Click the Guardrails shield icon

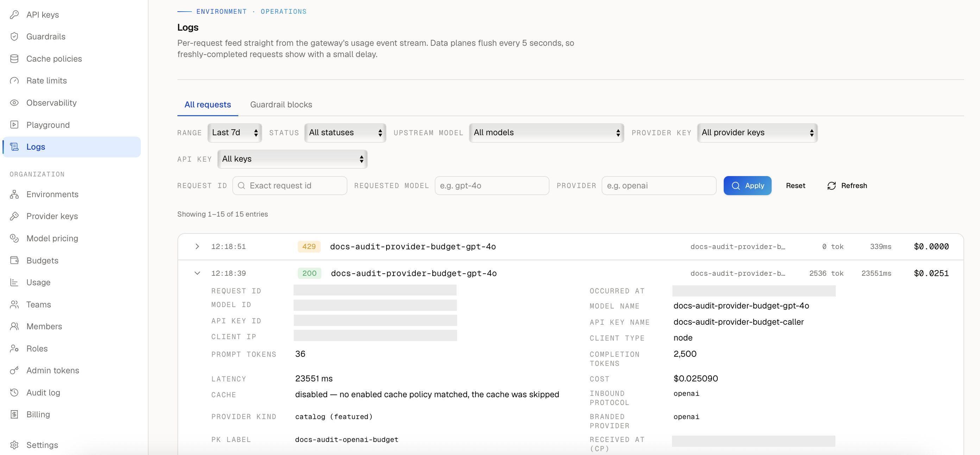[x=14, y=37]
